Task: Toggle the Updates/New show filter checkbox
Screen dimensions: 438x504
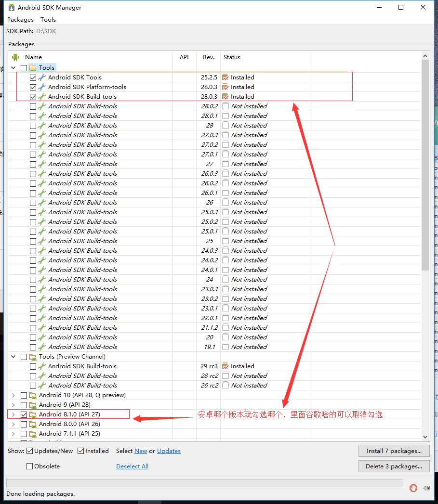Action: click(x=29, y=451)
